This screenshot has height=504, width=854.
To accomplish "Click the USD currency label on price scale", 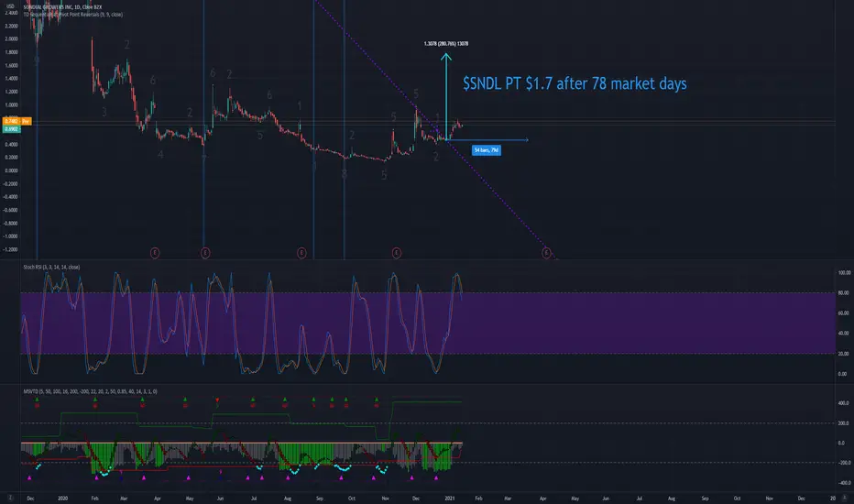I will (x=10, y=6).
